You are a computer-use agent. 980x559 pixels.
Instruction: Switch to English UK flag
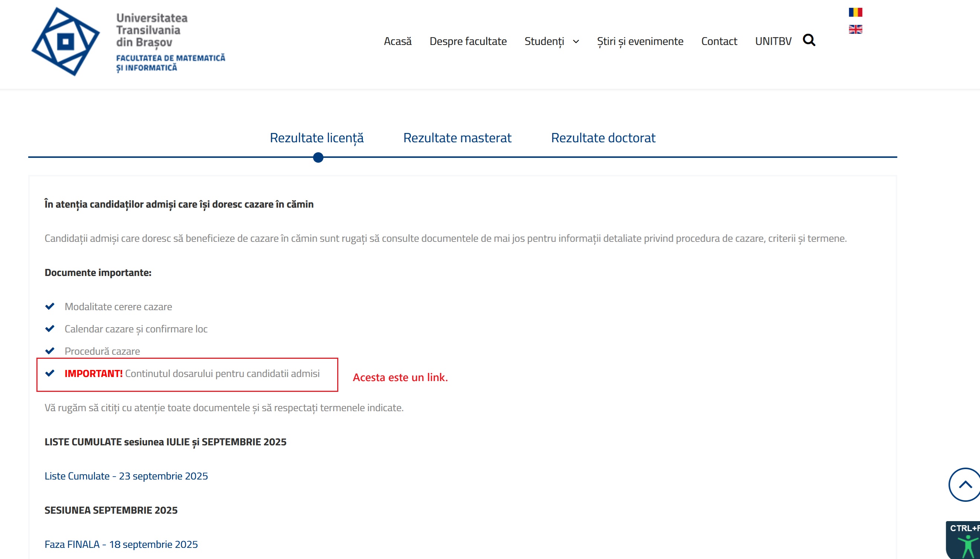(855, 29)
